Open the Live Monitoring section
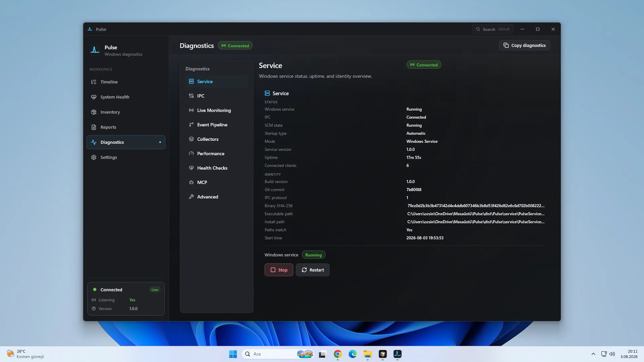The image size is (644, 362). pos(216,110)
